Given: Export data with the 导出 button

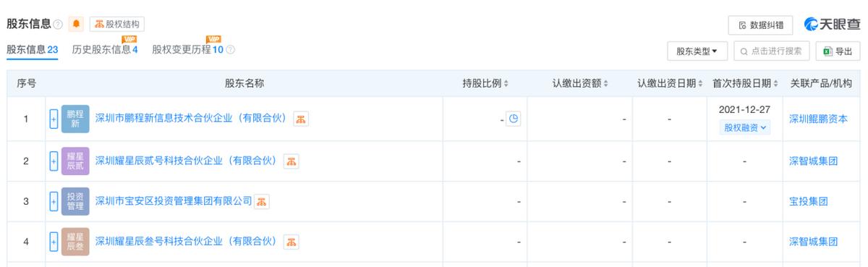Looking at the screenshot, I should point(838,51).
